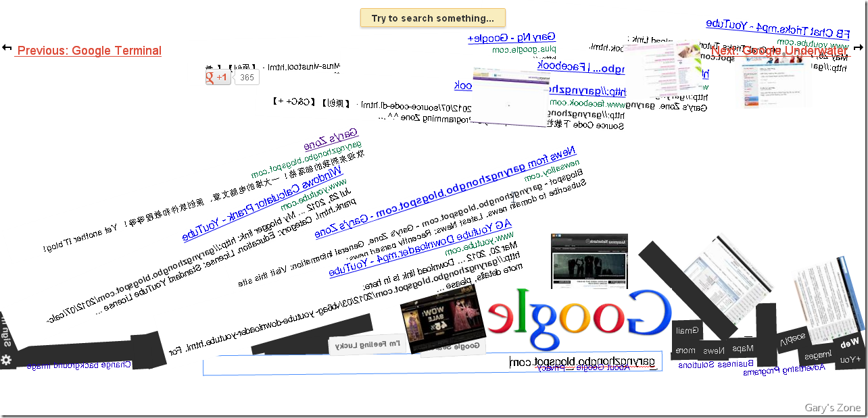Focus the mirrored search input field
The width and height of the screenshot is (868, 418).
click(x=432, y=363)
